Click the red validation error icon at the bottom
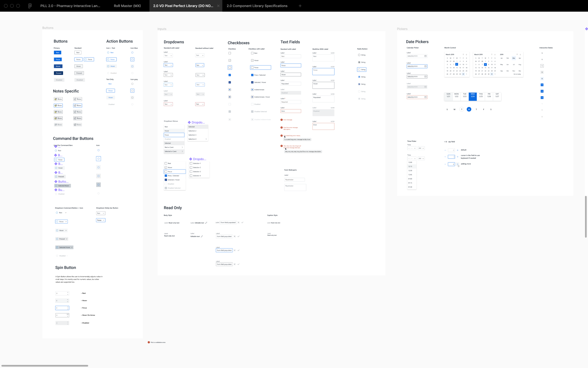Screen dimensions: 588x368 click(x=149, y=342)
